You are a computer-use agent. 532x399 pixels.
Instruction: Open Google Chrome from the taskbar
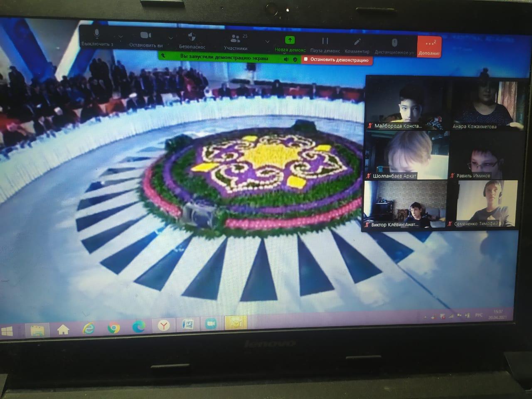coord(113,328)
